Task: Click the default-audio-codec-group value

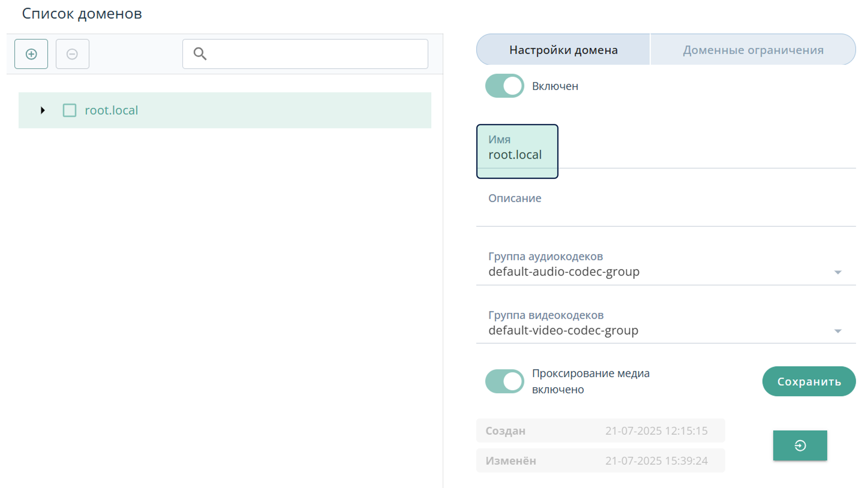Action: tap(564, 271)
